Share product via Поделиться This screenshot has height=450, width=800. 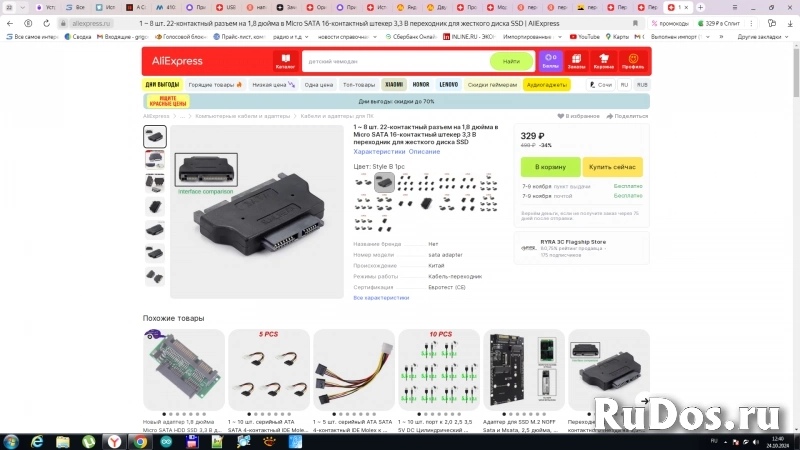(627, 116)
